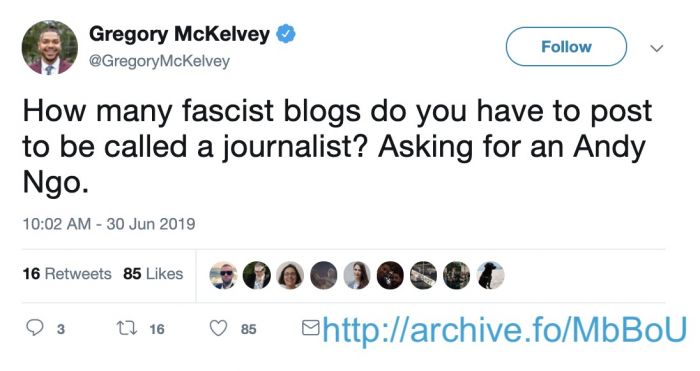Click the Gregory McKelvey display name
The width and height of the screenshot is (700, 371).
(179, 34)
